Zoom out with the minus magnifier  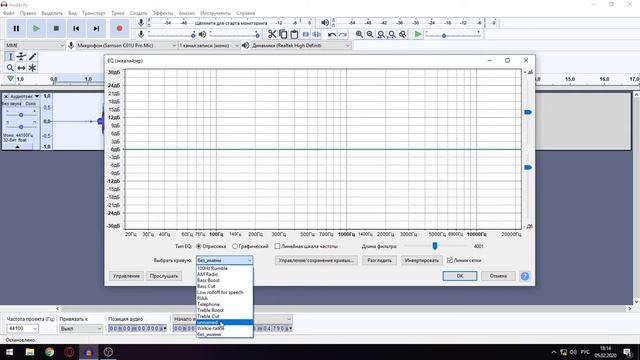click(x=370, y=34)
